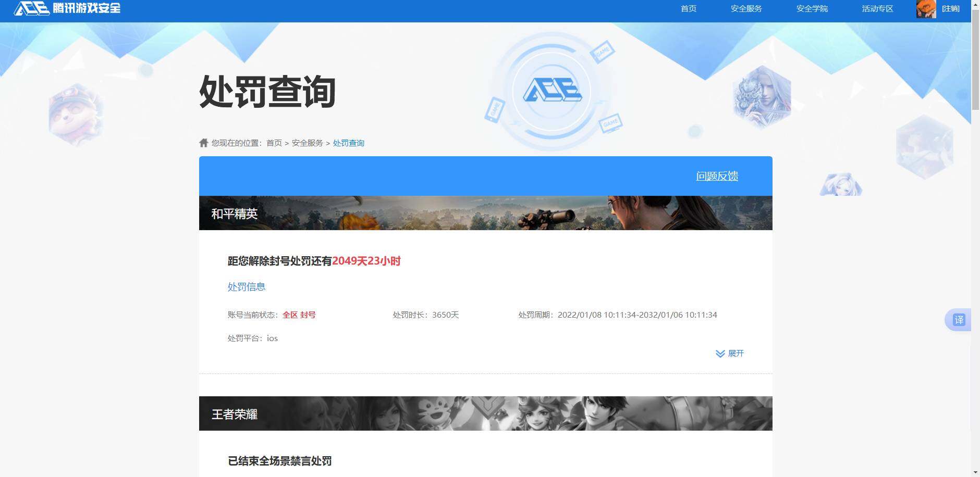
Task: Click the 已结束全场景禁言处罚 heading
Action: point(280,461)
